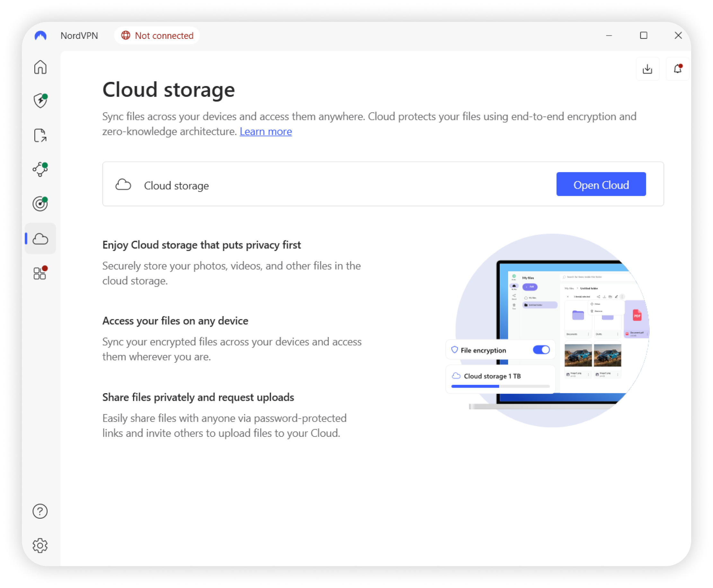
Task: Open Threat Protection shield icon
Action: tap(40, 101)
